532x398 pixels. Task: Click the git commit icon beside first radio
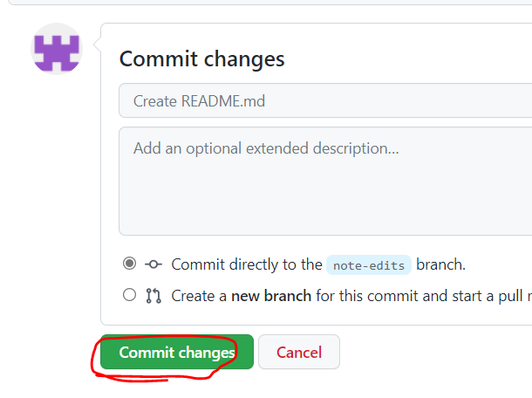(153, 264)
